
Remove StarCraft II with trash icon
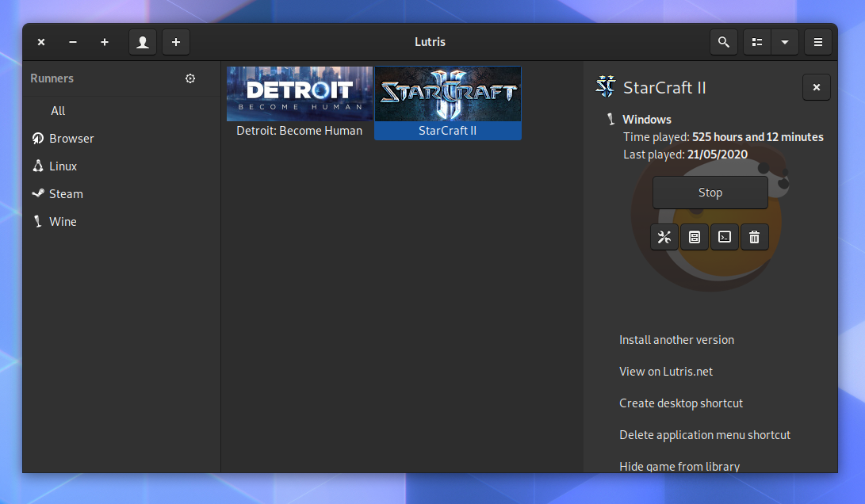(754, 237)
